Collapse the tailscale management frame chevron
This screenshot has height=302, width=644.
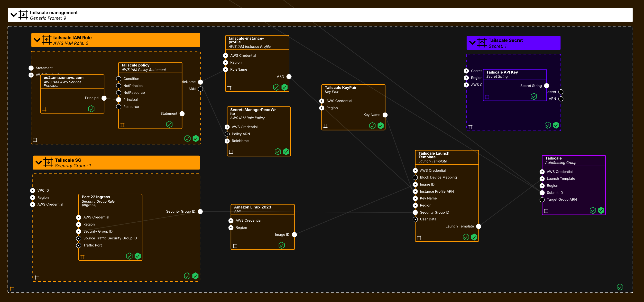pos(14,15)
